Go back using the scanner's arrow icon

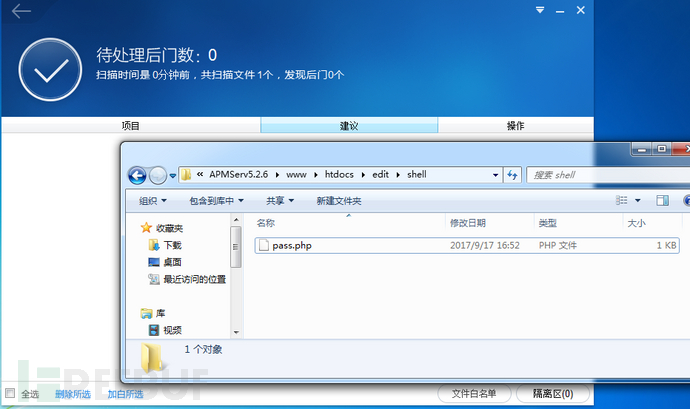(x=21, y=11)
